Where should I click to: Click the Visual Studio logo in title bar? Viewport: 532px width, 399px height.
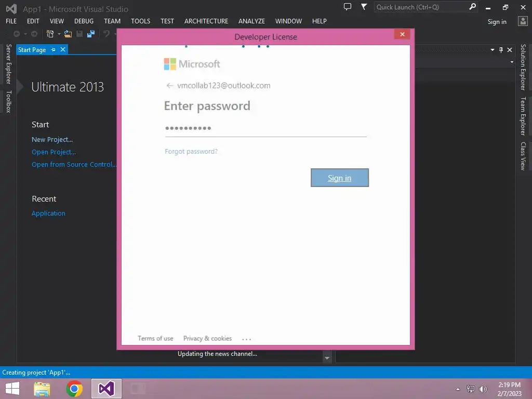pos(11,9)
